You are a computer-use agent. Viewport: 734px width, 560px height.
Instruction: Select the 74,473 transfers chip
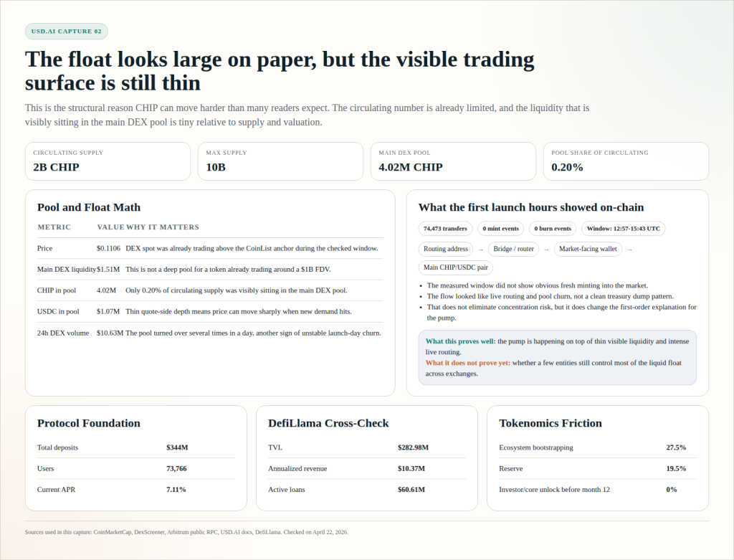(x=445, y=229)
